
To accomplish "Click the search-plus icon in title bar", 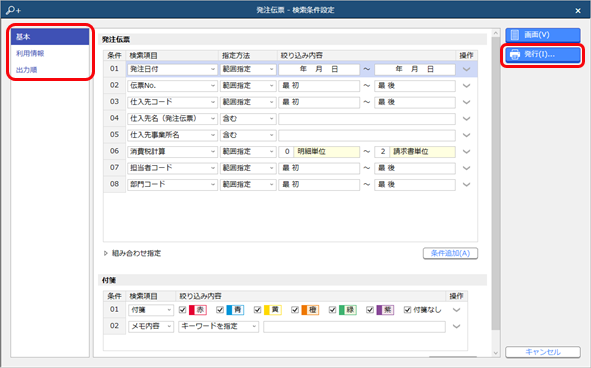I will coord(13,10).
